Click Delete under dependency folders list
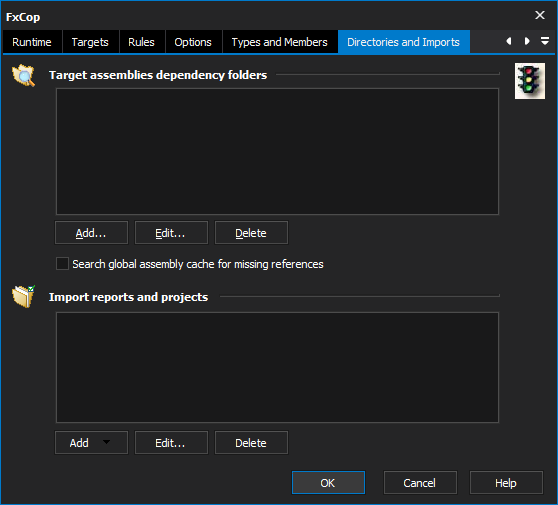Viewport: 558px width, 505px height. click(251, 233)
